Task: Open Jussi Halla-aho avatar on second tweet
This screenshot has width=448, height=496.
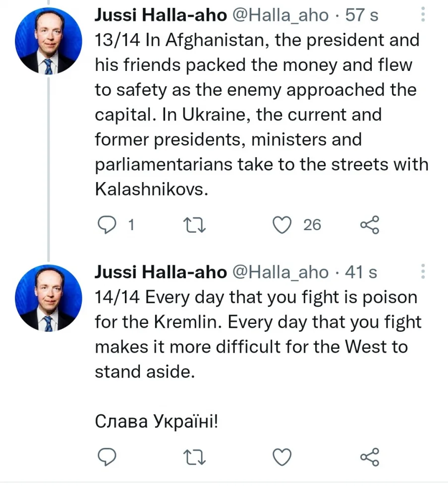Action: tap(49, 298)
